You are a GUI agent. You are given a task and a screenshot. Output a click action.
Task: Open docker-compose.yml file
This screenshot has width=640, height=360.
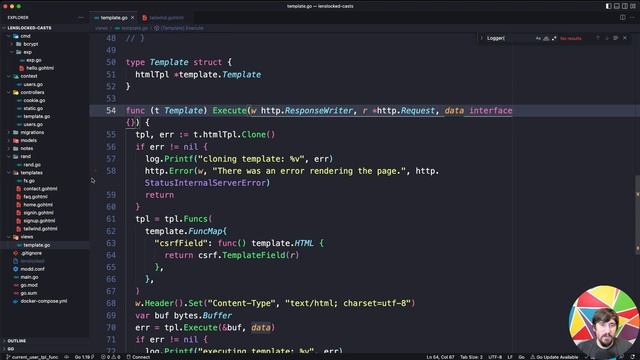coord(44,301)
